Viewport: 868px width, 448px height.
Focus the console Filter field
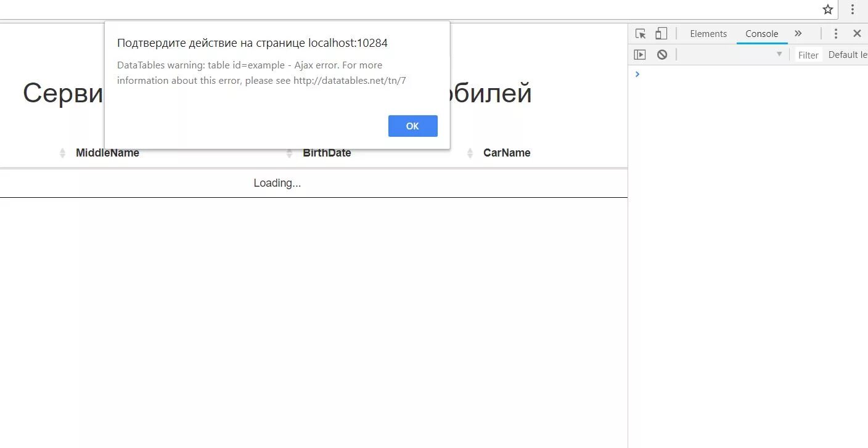(808, 55)
